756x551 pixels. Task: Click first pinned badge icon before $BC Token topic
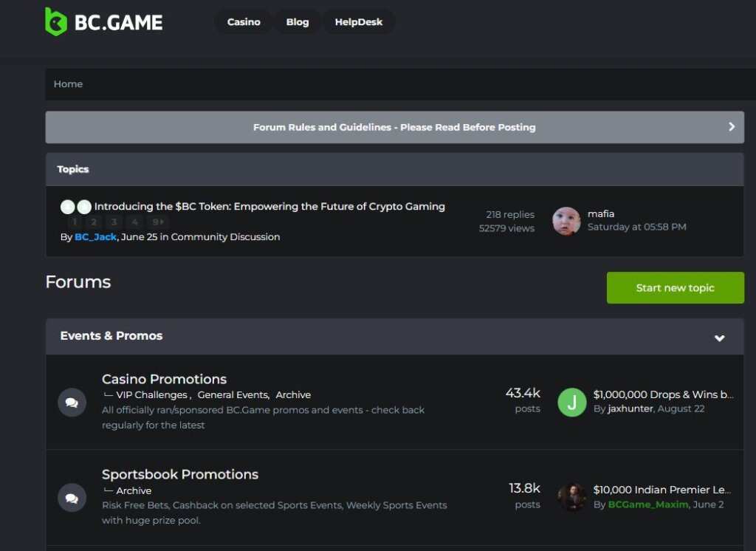pyautogui.click(x=67, y=207)
